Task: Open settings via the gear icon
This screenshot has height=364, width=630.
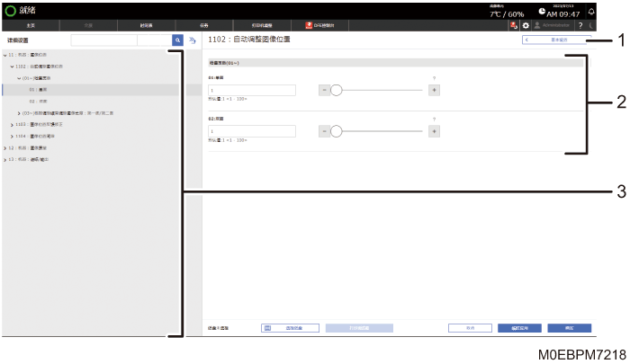Action: click(525, 25)
